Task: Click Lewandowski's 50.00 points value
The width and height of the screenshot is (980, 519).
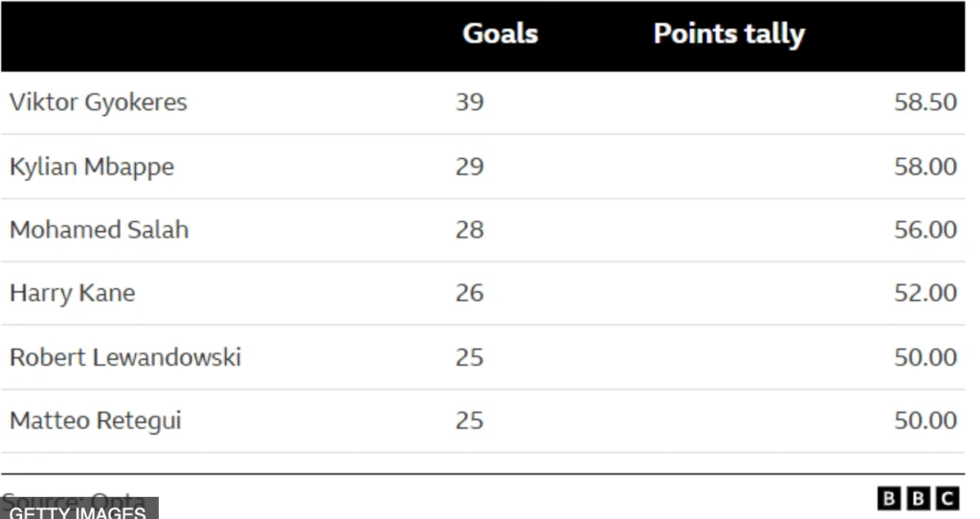Action: (x=925, y=357)
